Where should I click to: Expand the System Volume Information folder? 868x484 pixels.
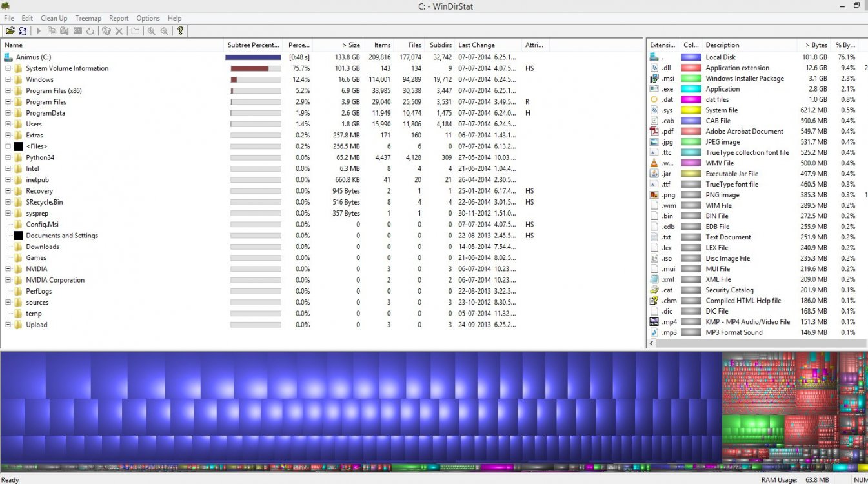tap(8, 68)
